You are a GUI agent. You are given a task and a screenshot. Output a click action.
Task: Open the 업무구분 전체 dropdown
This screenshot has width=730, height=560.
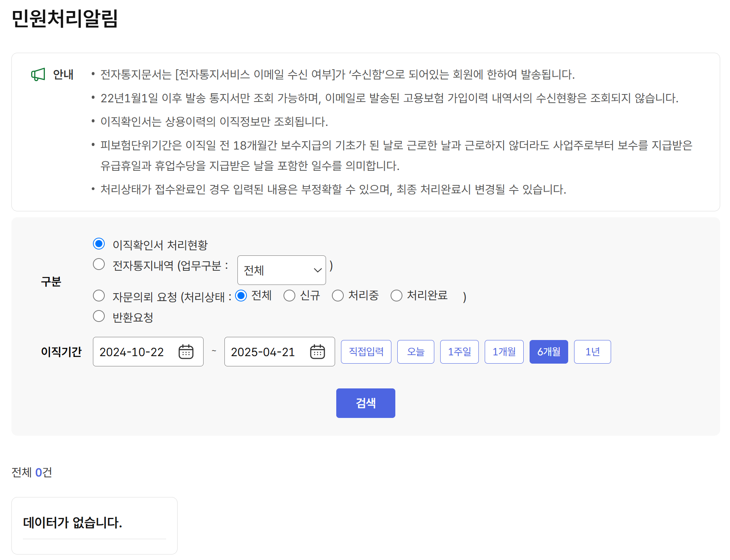pos(282,270)
